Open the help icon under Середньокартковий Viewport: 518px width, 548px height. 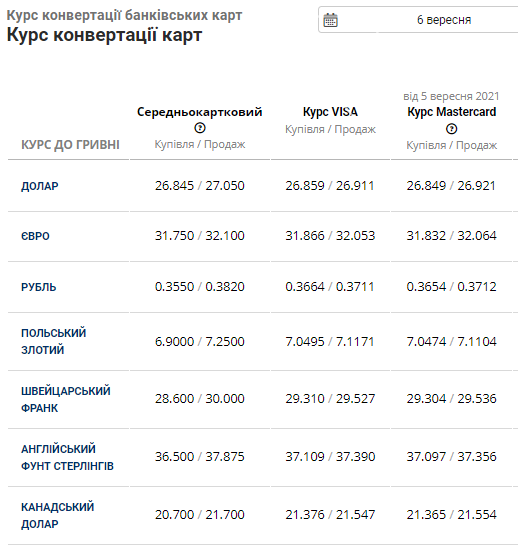click(200, 128)
